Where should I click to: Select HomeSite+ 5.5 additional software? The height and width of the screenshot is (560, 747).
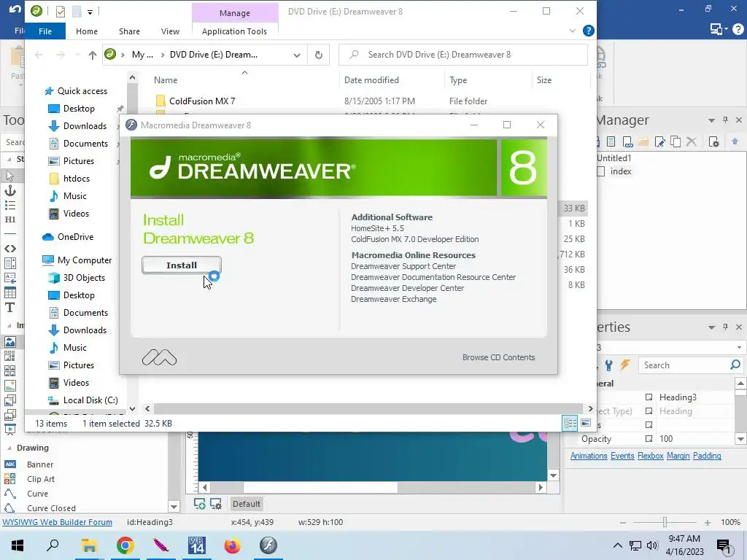point(377,228)
